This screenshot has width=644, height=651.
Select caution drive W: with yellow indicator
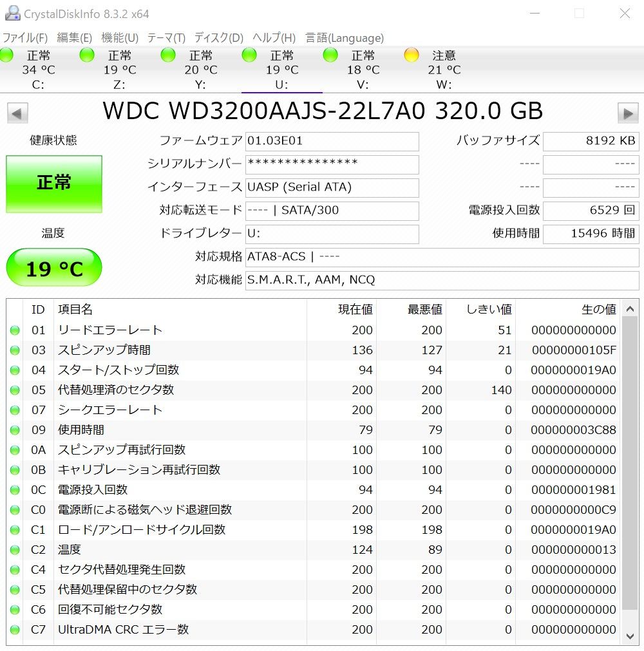coord(444,70)
